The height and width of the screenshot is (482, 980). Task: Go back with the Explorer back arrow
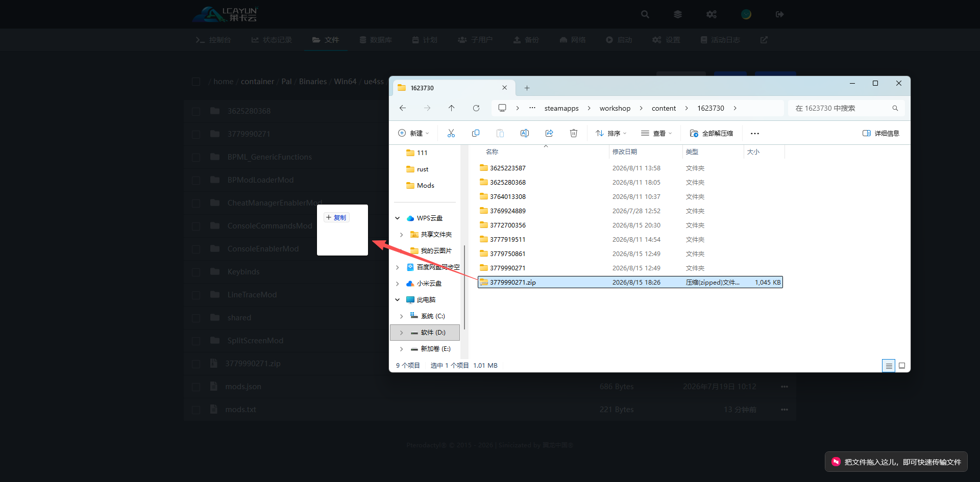(x=403, y=108)
